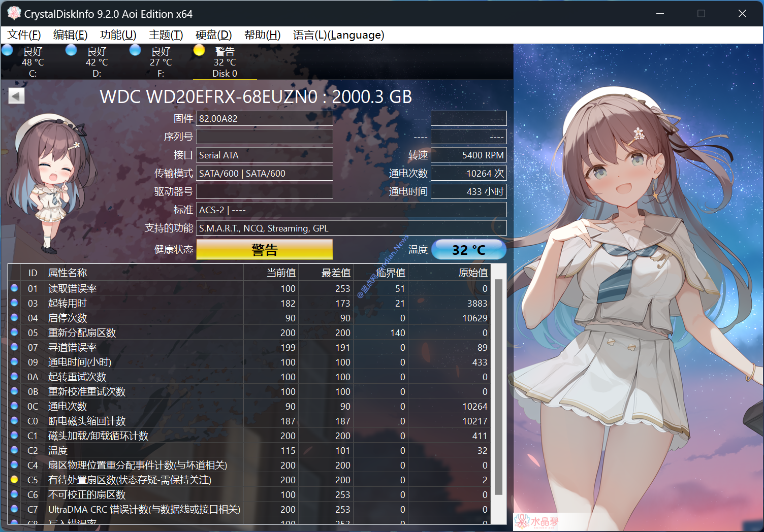The height and width of the screenshot is (532, 764).
Task: Click the 32 °C temperature button
Action: click(468, 250)
